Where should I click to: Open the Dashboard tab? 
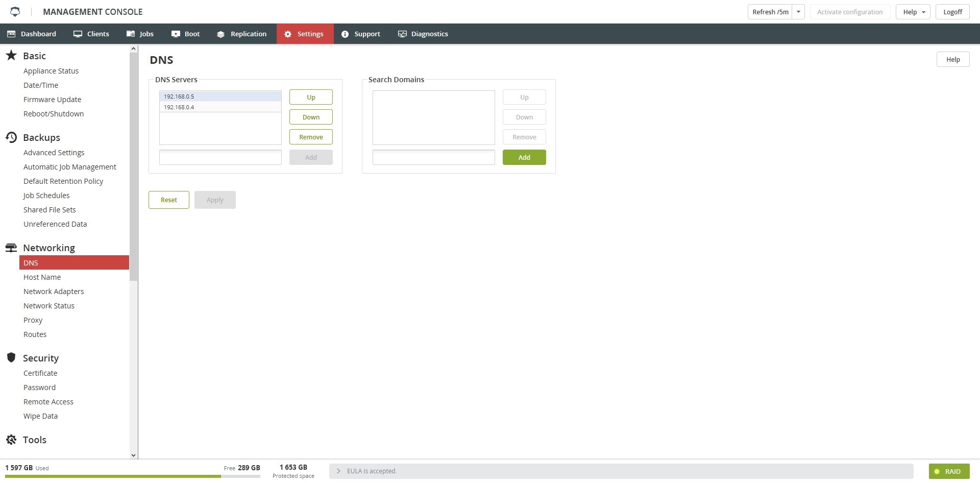click(32, 34)
